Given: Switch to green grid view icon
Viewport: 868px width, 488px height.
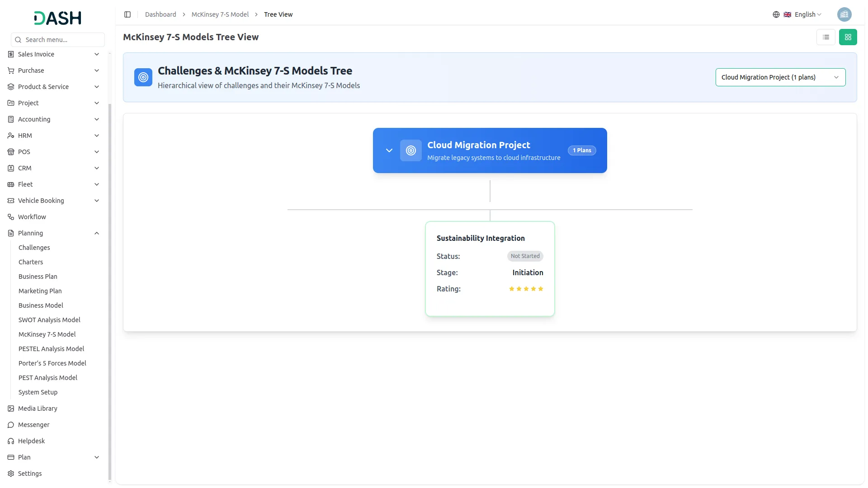Looking at the screenshot, I should pyautogui.click(x=848, y=37).
